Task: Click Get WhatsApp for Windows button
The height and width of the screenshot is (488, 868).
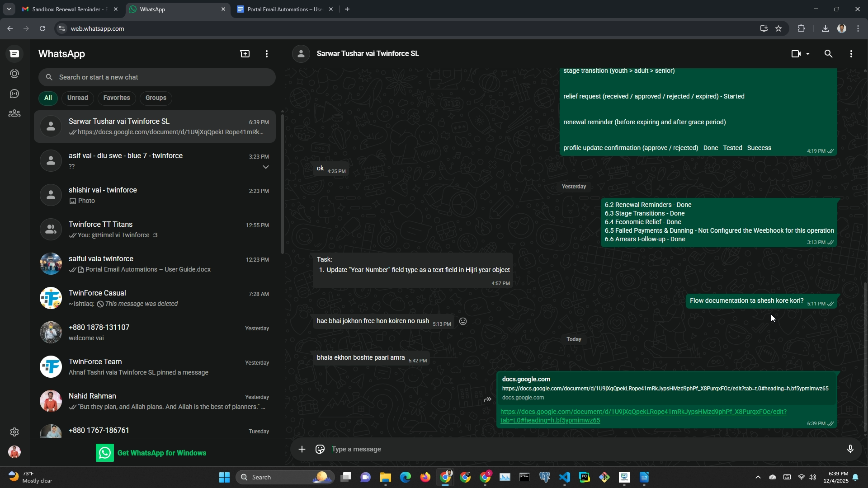Action: pos(151,453)
